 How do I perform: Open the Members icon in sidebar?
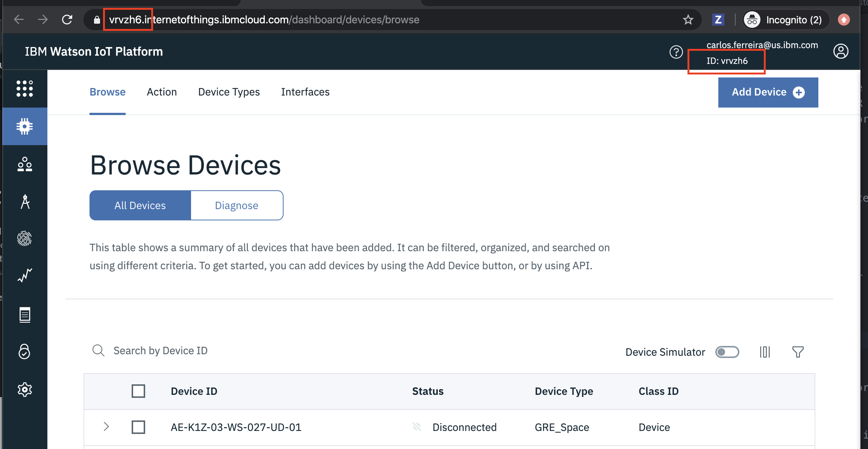coord(25,164)
